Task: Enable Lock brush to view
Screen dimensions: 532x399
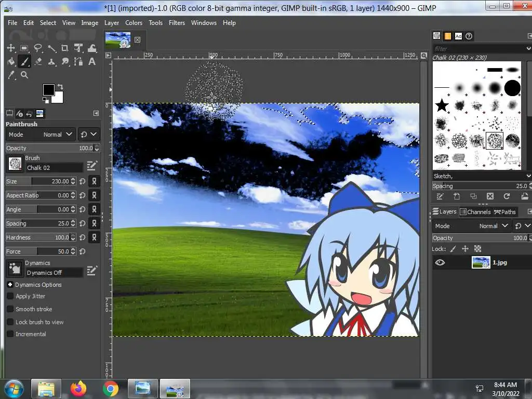Action: (10, 322)
